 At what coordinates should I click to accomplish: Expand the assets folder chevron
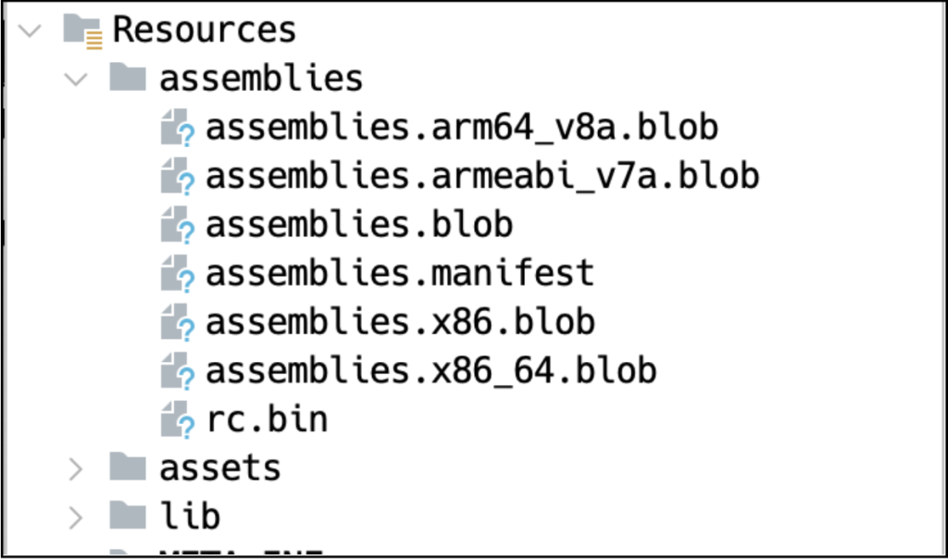click(77, 468)
